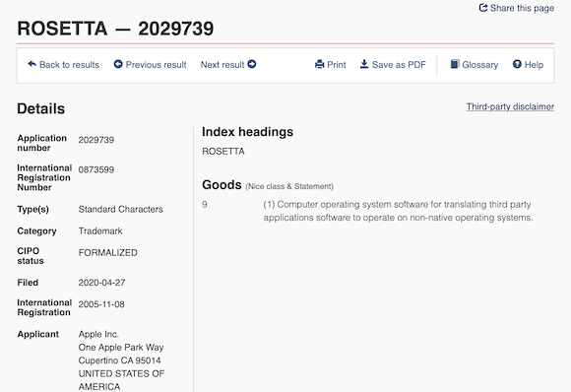
Task: Click the One Apple Park Way address line
Action: [121, 348]
